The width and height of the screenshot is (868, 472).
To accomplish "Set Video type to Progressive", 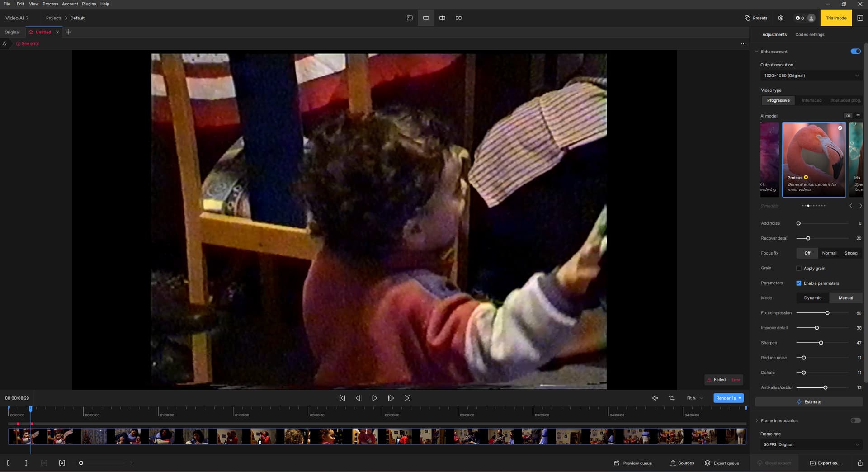I will [x=778, y=100].
